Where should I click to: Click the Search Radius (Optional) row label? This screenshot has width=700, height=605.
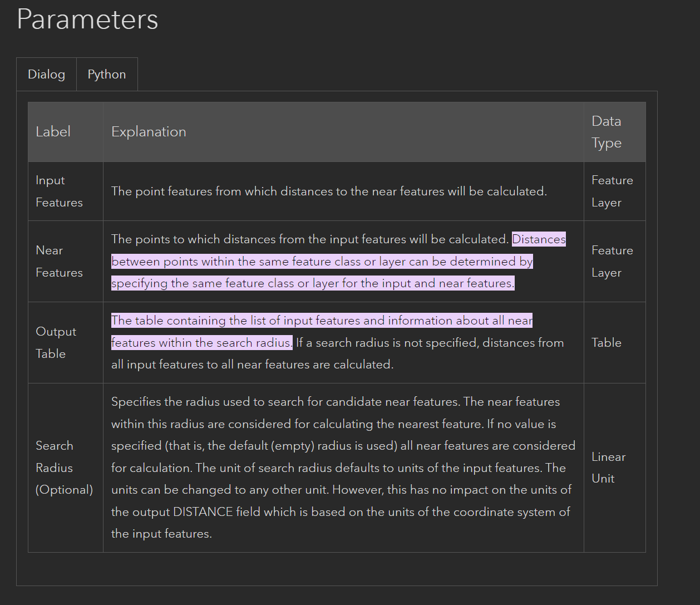point(64,468)
